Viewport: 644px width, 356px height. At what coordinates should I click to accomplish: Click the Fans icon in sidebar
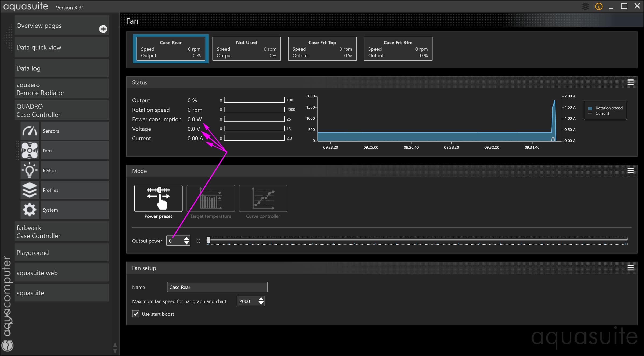point(30,151)
